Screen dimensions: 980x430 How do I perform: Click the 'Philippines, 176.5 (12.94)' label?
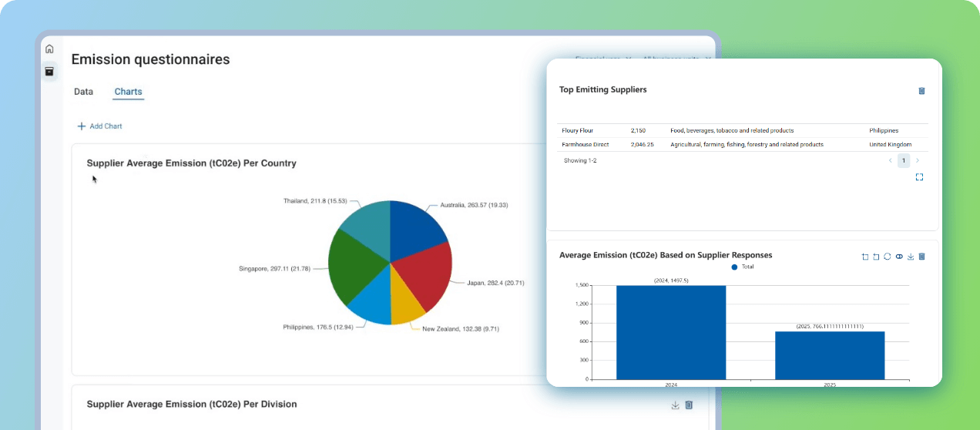click(x=318, y=327)
